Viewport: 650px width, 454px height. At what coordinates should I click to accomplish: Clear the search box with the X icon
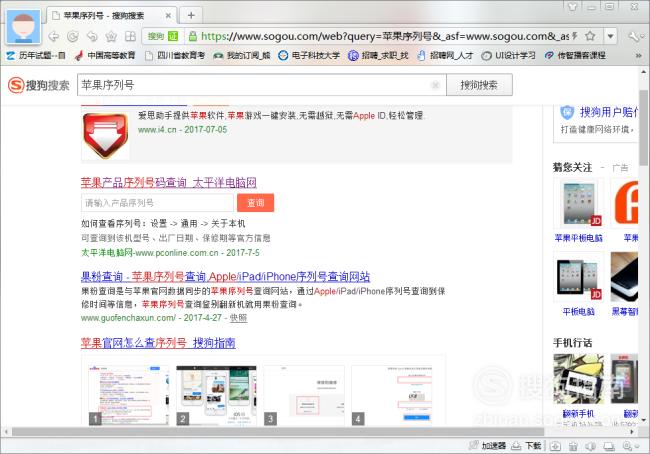435,85
